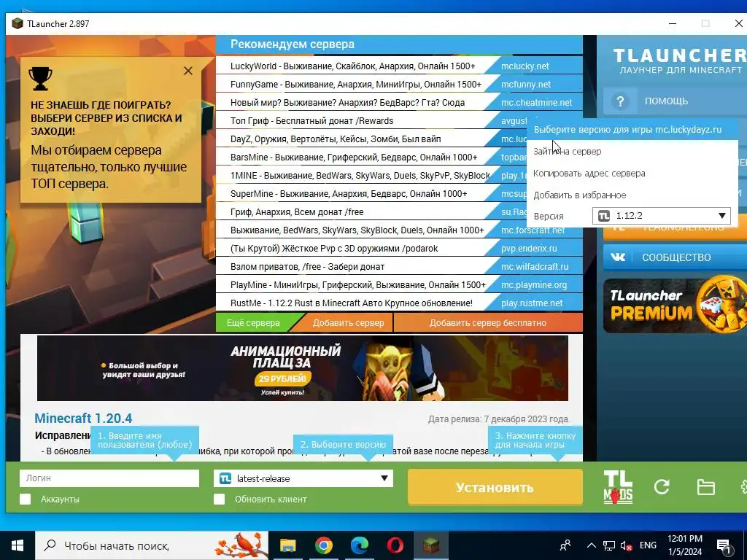Screen dimensions: 747x560
Task: Launch Opera browser from taskbar
Action: coord(395,545)
